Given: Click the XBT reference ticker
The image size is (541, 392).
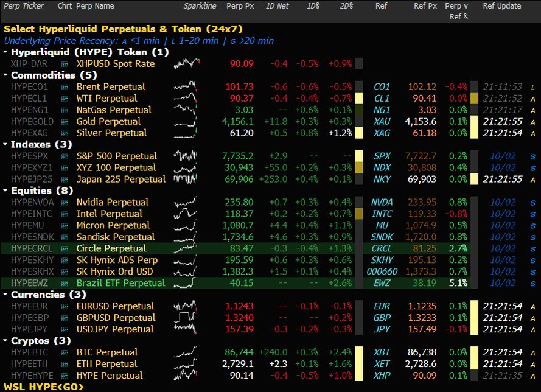Looking at the screenshot, I should coord(382,352).
